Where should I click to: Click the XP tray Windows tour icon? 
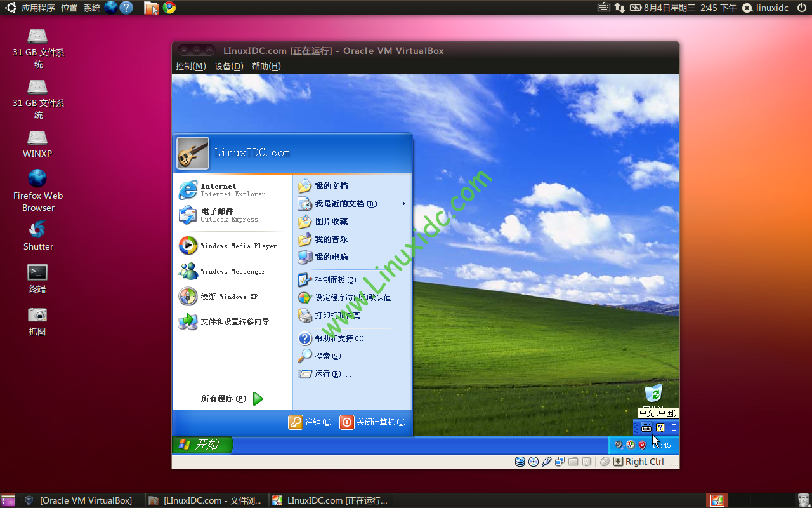click(631, 444)
